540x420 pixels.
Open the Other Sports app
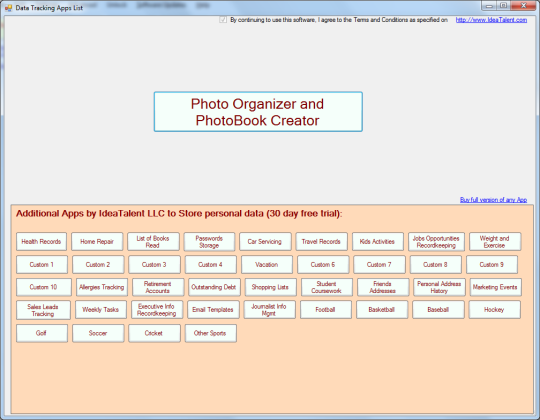211,333
